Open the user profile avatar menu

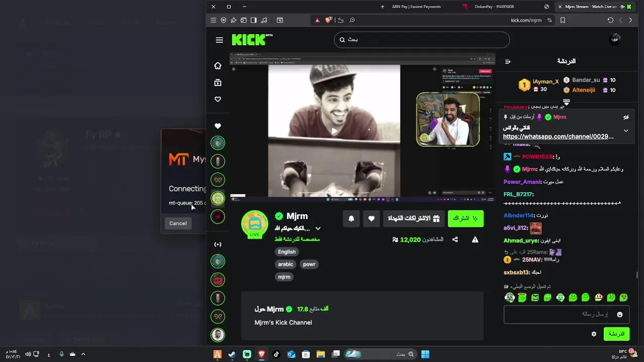coord(614,40)
